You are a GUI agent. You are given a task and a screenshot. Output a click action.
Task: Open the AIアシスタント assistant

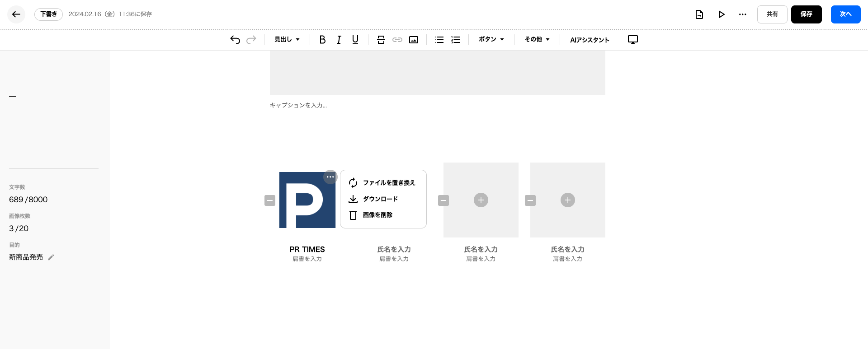coord(590,40)
